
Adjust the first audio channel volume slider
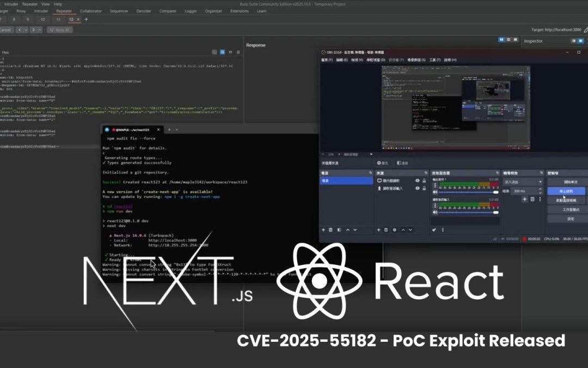[468, 192]
